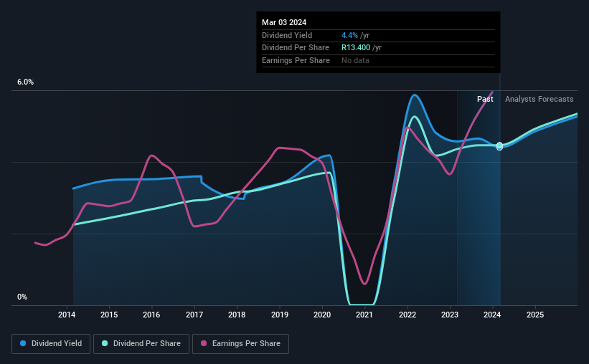Select the 2015 x-axis label
Image resolution: width=589 pixels, height=364 pixels.
click(109, 315)
